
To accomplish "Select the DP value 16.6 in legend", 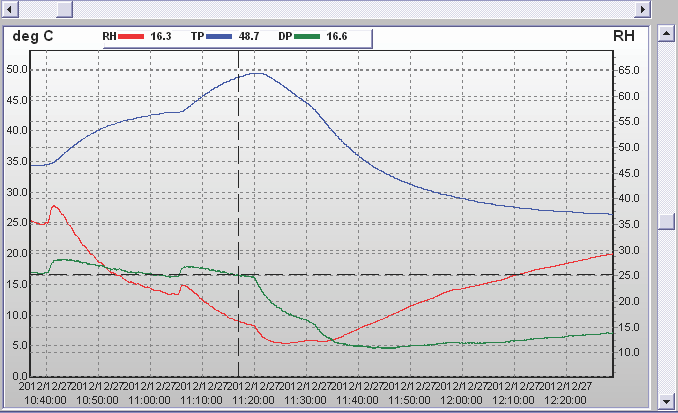I will tap(338, 36).
